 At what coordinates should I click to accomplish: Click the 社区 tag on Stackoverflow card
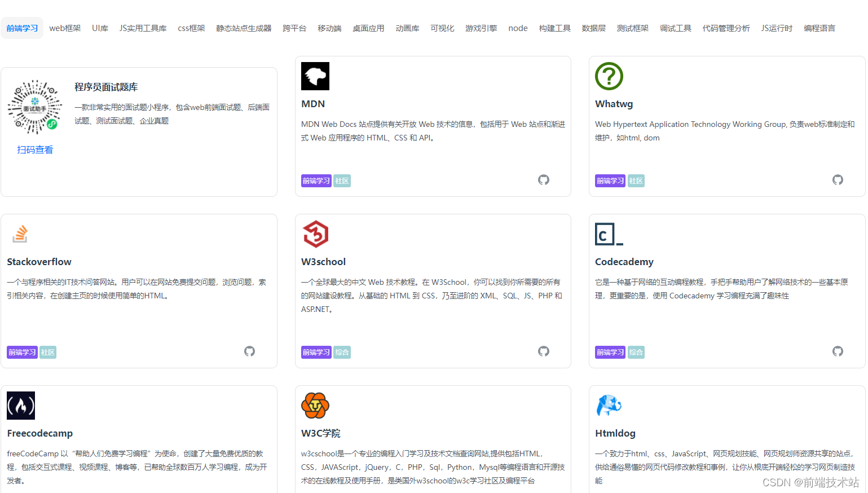47,353
